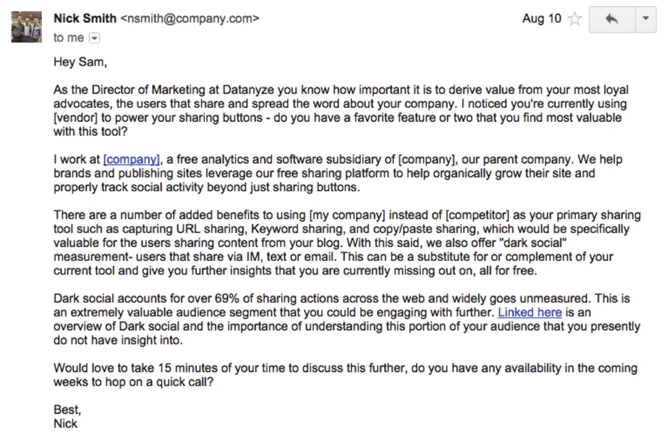The image size is (671, 442).
Task: Click the "Hey Sam," greeting line
Action: [79, 63]
